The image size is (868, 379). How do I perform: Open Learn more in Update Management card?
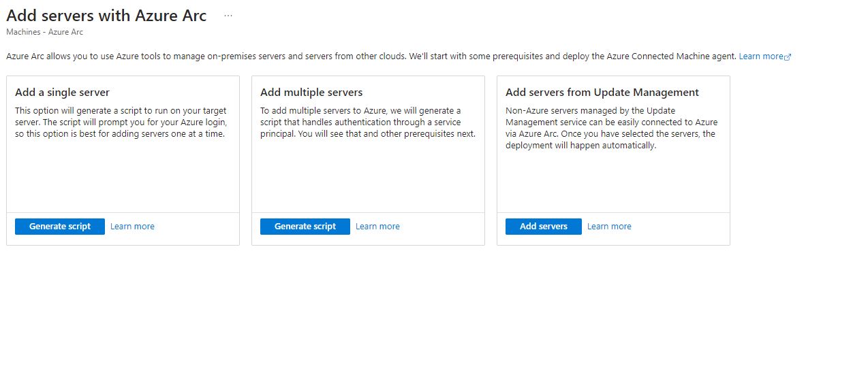[x=609, y=227]
